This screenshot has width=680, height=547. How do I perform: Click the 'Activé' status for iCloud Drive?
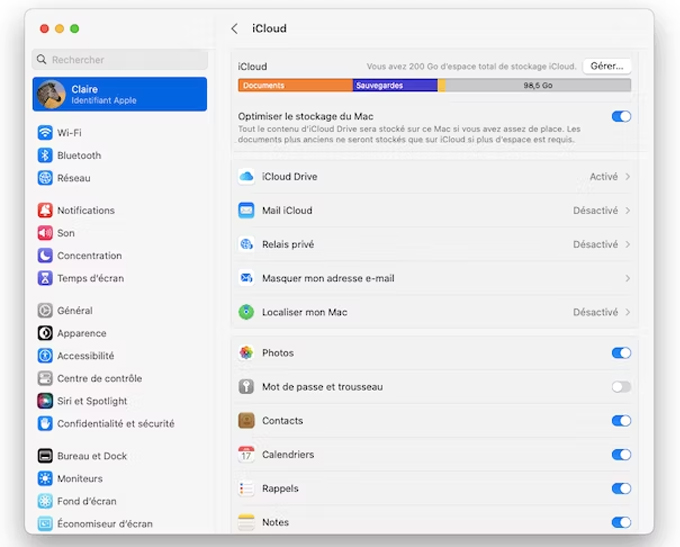point(604,177)
